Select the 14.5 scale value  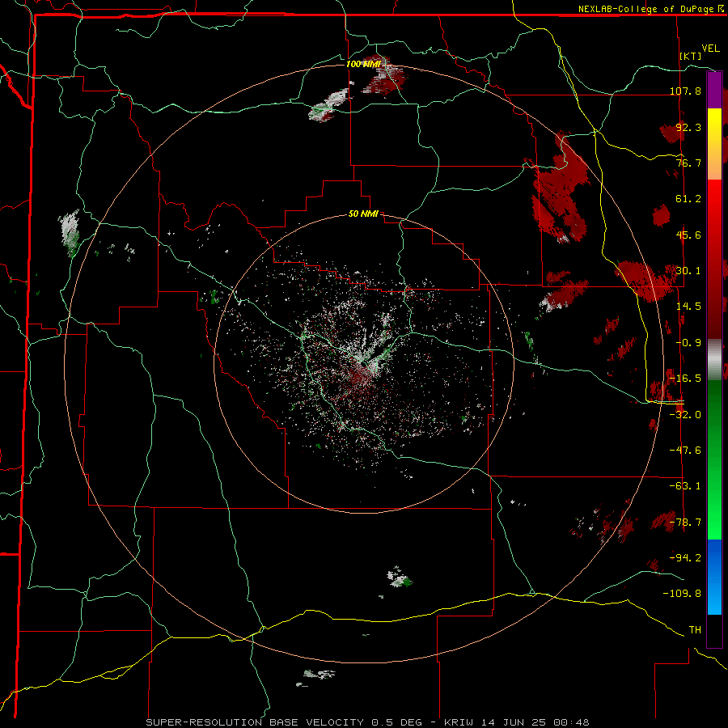coord(688,307)
